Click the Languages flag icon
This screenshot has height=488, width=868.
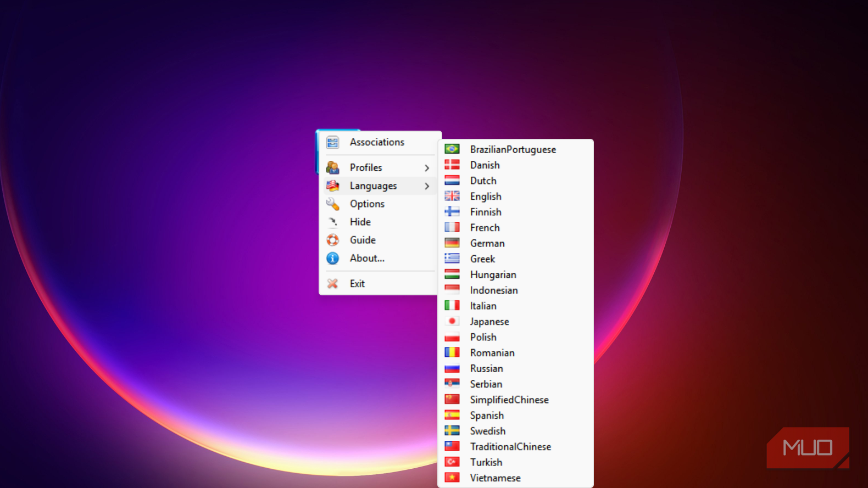click(332, 186)
